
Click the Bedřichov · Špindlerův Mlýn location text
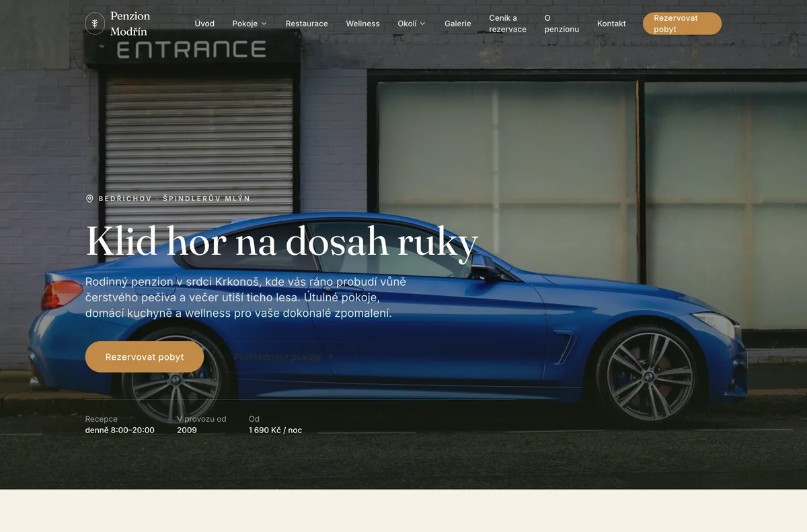tap(174, 199)
